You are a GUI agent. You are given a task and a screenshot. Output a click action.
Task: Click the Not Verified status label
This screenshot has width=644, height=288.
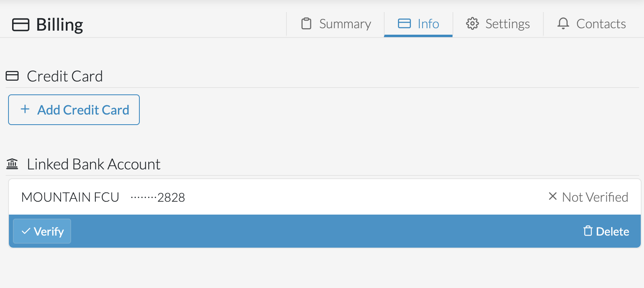point(595,196)
